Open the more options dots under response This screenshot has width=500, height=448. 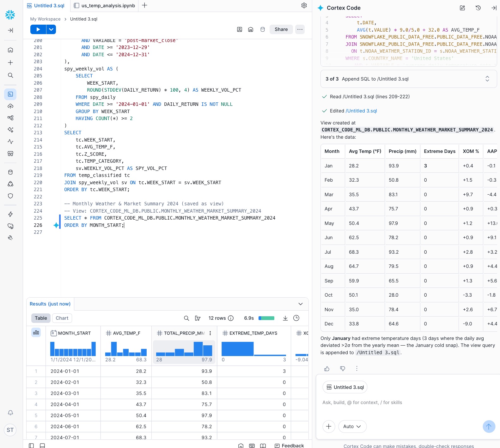point(357,368)
